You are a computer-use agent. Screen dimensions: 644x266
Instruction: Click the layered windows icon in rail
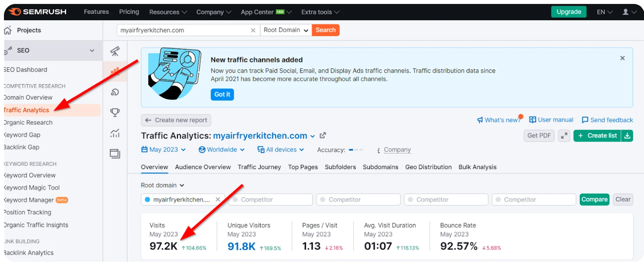point(115,153)
